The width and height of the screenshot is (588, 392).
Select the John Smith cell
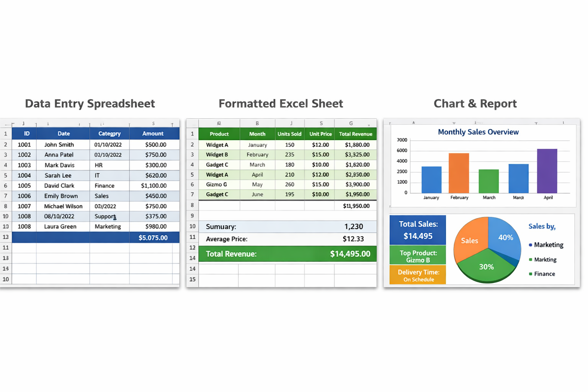tap(59, 145)
